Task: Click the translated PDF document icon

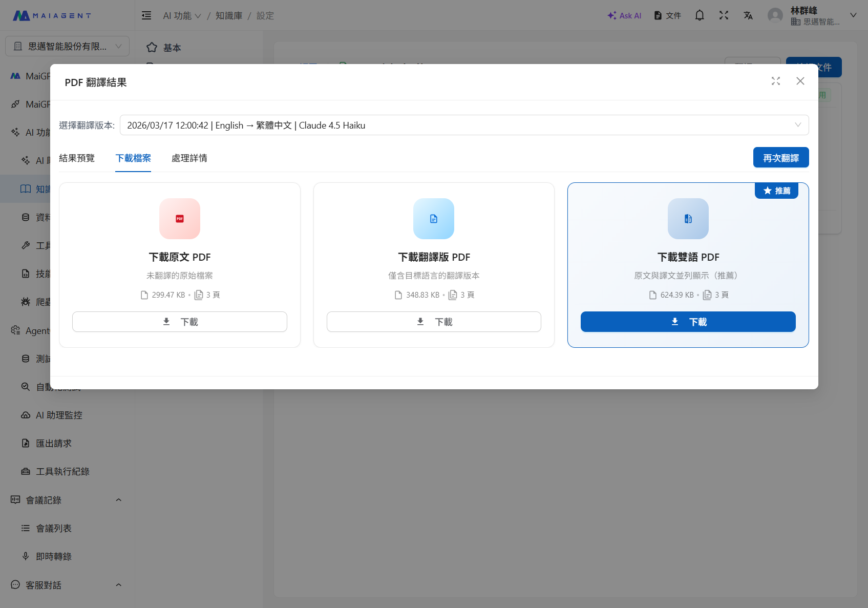Action: pos(434,219)
